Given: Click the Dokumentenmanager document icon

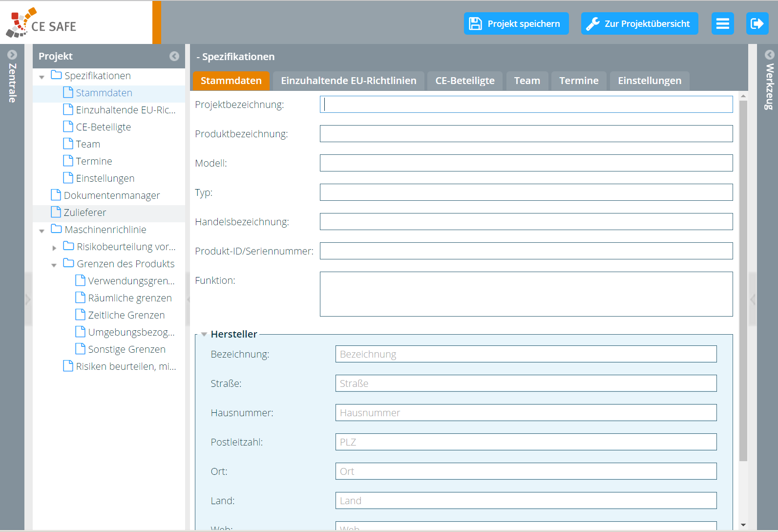Looking at the screenshot, I should point(56,195).
